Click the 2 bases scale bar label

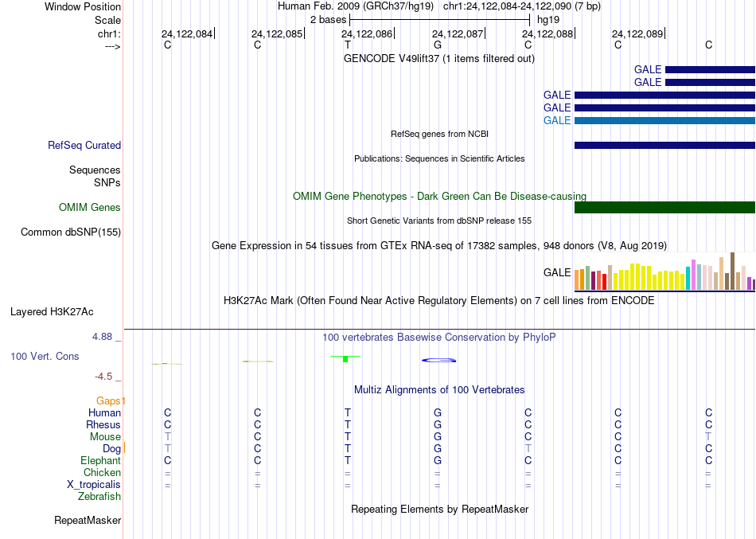click(329, 20)
